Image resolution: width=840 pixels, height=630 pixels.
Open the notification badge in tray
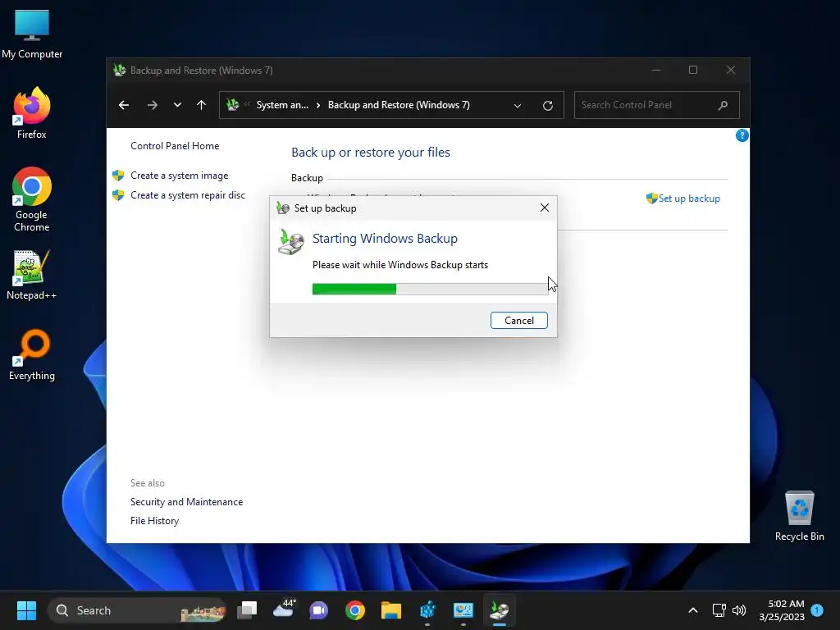coord(817,609)
